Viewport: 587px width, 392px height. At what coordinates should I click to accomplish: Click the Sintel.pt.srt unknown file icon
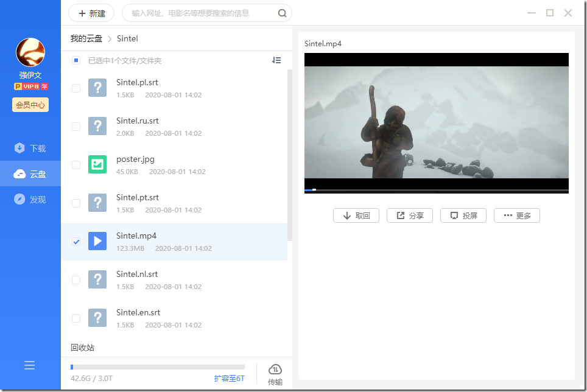[x=97, y=203]
